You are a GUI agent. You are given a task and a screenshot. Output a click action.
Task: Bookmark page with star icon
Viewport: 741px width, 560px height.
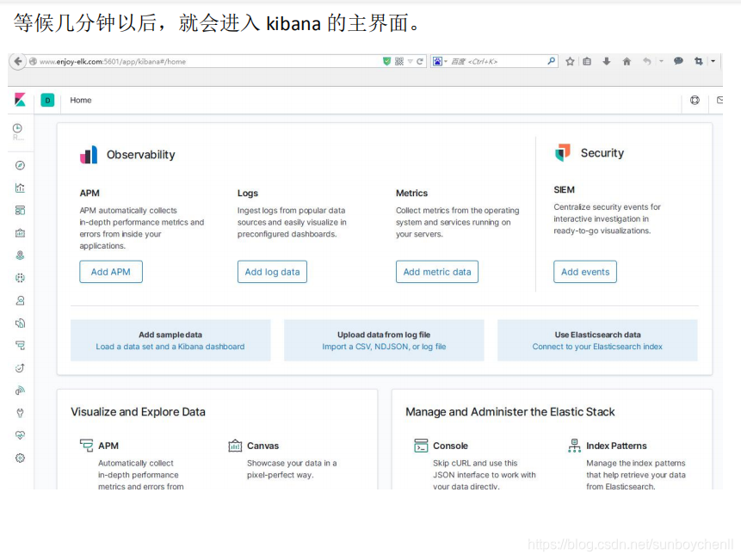tap(570, 61)
